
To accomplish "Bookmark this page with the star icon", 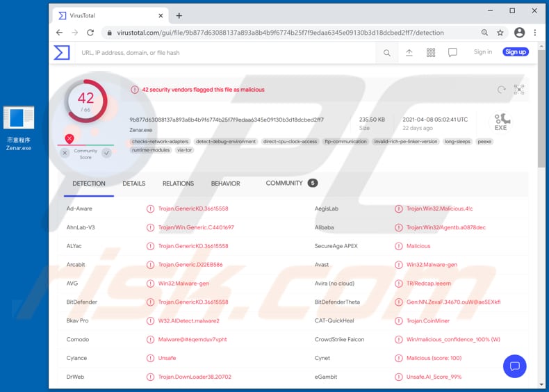I will 500,33.
